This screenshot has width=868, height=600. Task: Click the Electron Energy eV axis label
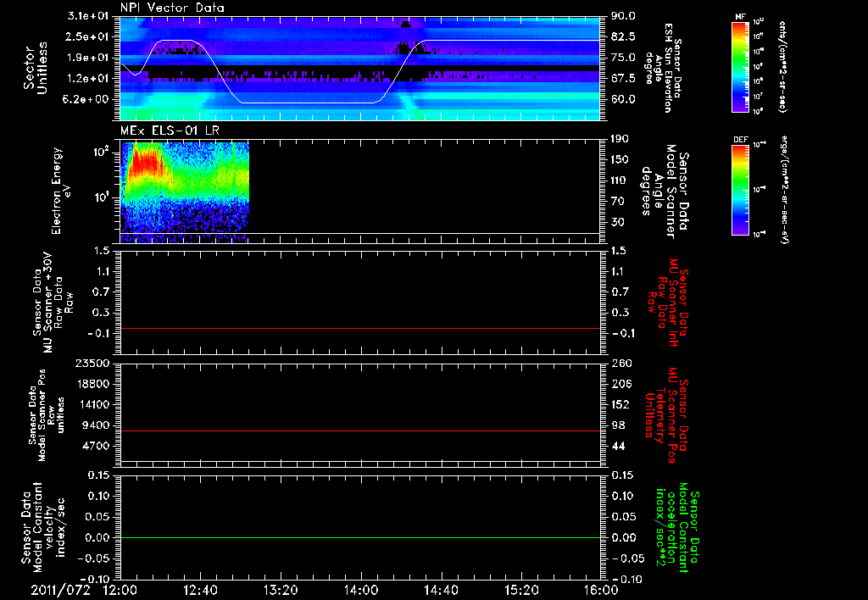click(61, 191)
